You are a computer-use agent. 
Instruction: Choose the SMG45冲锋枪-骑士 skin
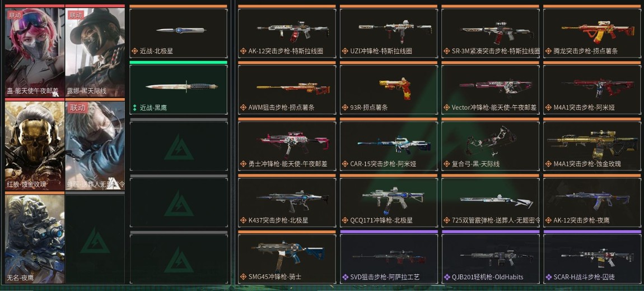pyautogui.click(x=287, y=258)
